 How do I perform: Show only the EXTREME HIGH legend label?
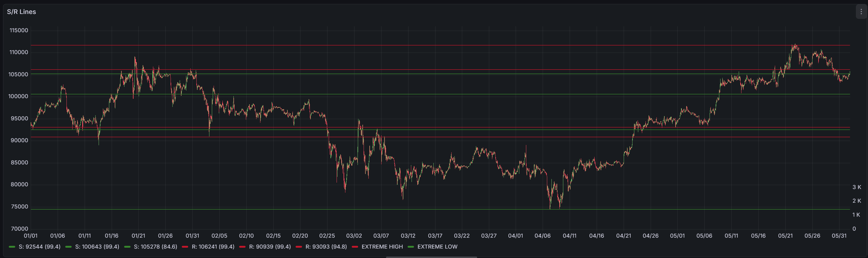[382, 246]
